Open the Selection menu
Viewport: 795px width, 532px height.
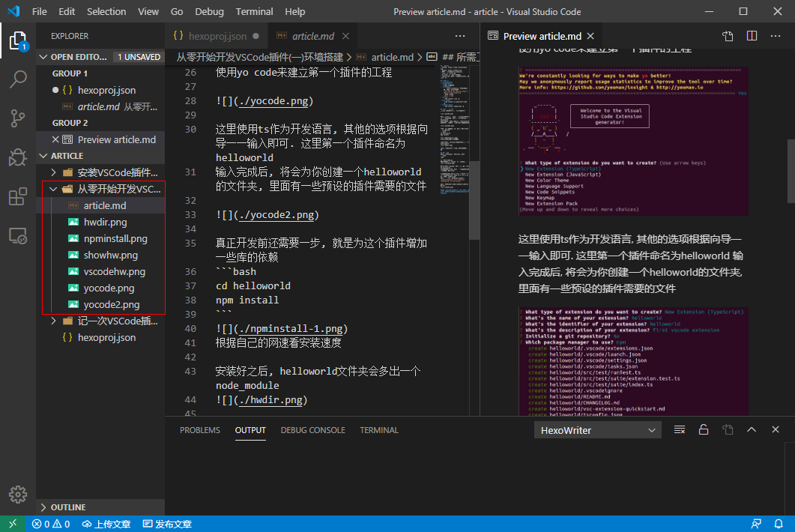(106, 11)
